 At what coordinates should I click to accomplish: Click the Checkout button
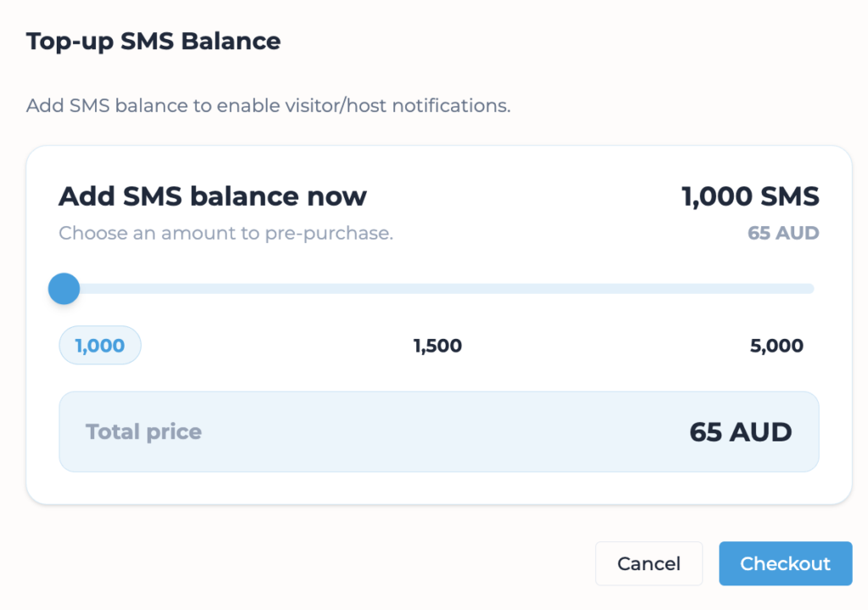[x=785, y=563]
